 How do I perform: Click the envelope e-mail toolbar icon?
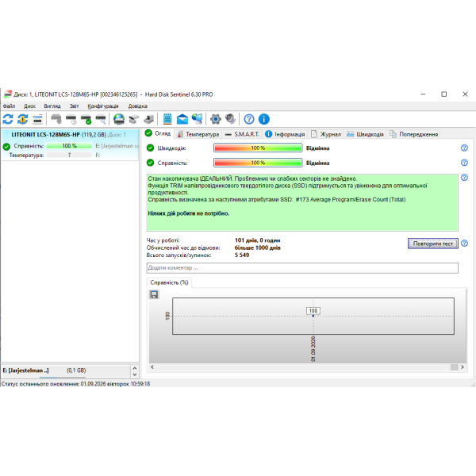[182, 119]
